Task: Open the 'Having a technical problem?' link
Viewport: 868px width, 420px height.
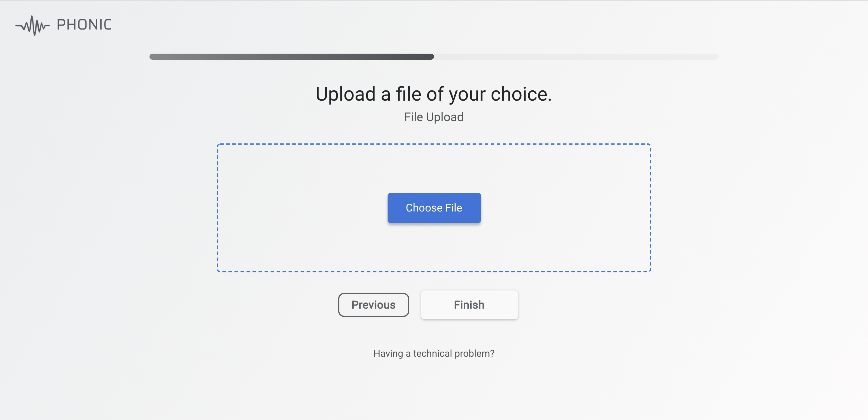Action: tap(434, 353)
